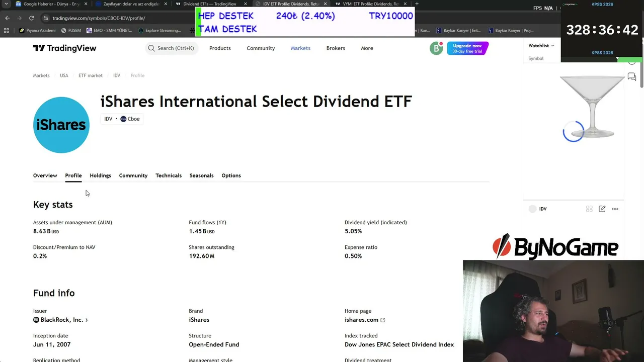Go to ETF market breadcrumb link
This screenshot has height=362, width=644.
tap(91, 75)
